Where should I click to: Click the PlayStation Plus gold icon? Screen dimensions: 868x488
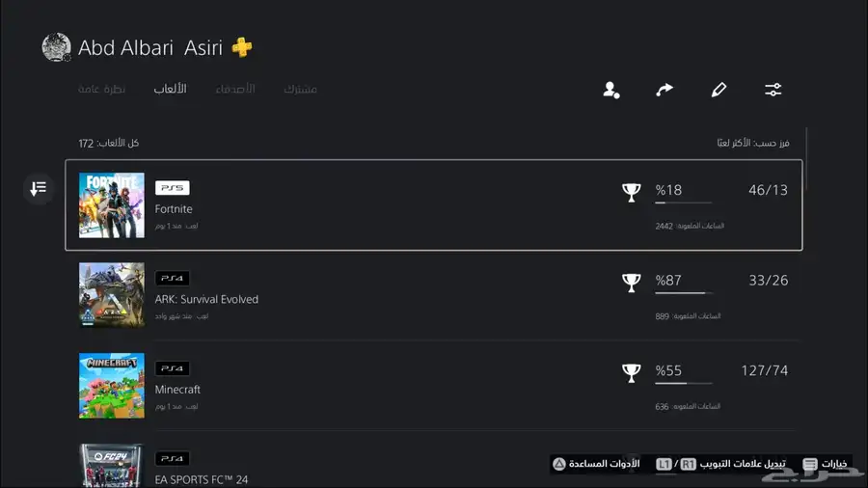[242, 47]
